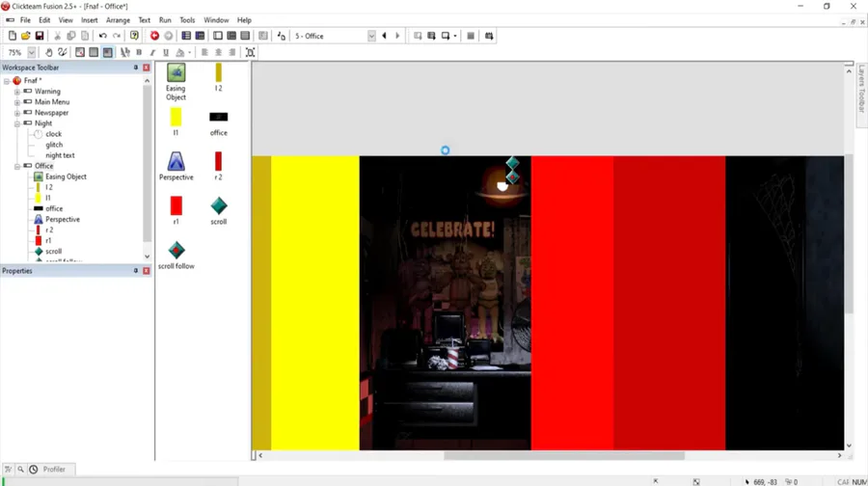The height and width of the screenshot is (486, 868).
Task: Open the Window menu
Action: [216, 20]
